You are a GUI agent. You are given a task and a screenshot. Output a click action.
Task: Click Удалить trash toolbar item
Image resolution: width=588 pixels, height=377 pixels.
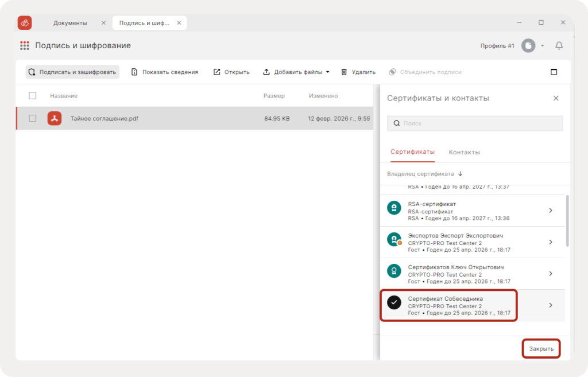(x=358, y=72)
